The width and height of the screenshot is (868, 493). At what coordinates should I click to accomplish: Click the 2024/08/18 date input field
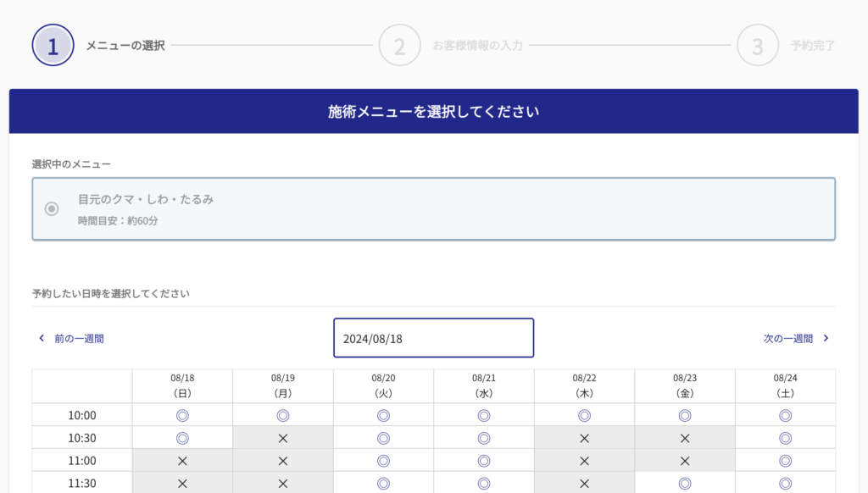click(433, 338)
